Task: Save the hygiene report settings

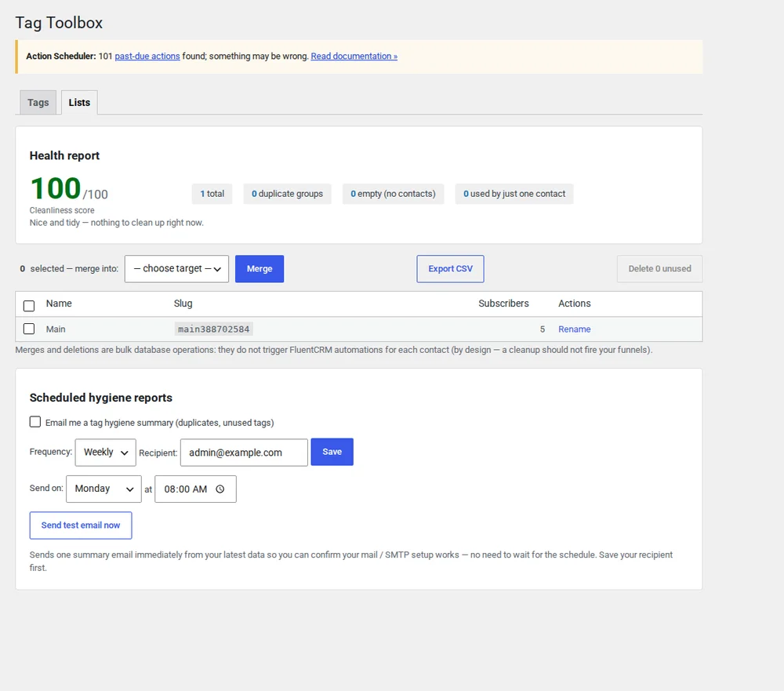Action: click(x=332, y=452)
